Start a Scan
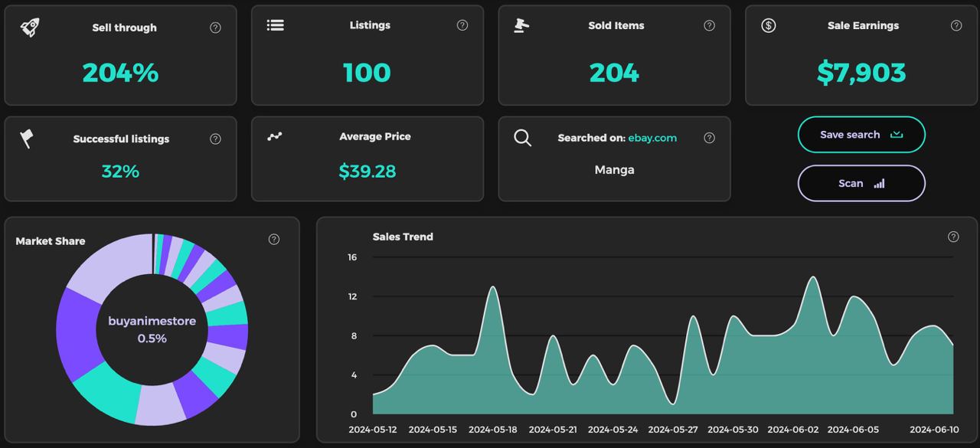 [x=861, y=183]
